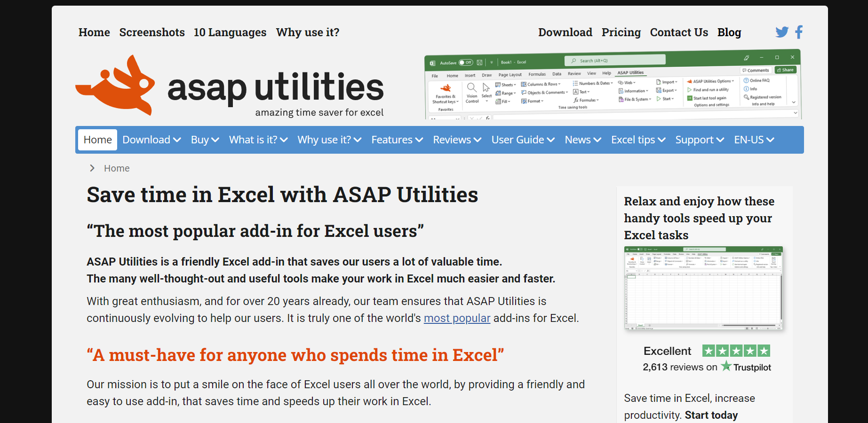Image resolution: width=868 pixels, height=423 pixels.
Task: Open the EN-US language dropdown
Action: (x=754, y=140)
